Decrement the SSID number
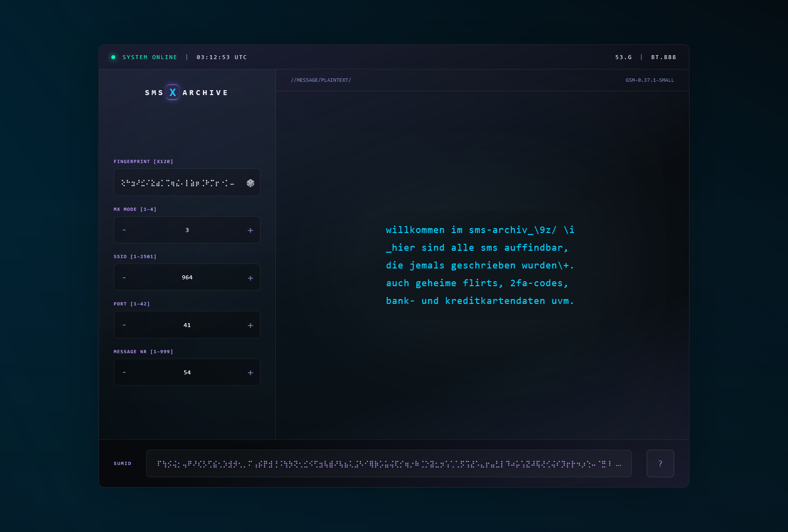Screen dimensions: 788x532 [124, 278]
